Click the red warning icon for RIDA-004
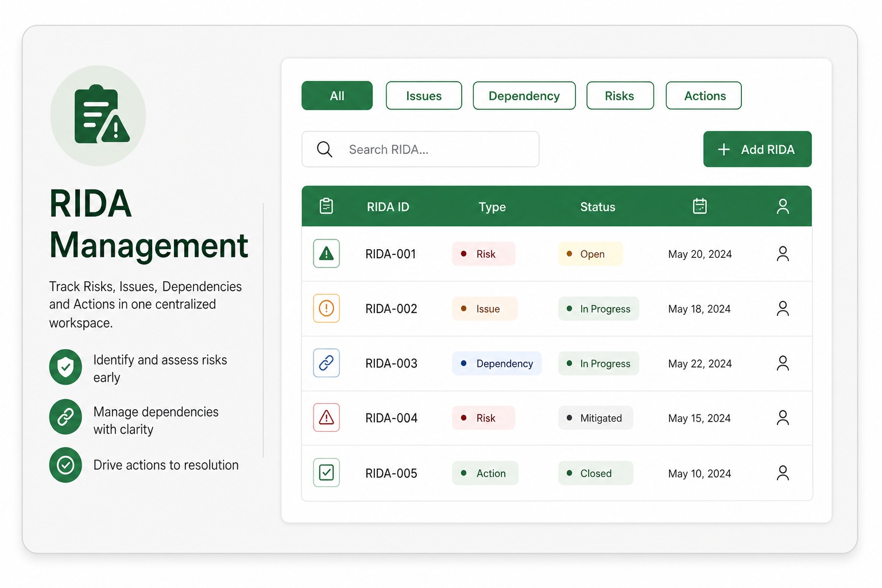This screenshot has width=882, height=588. (326, 417)
